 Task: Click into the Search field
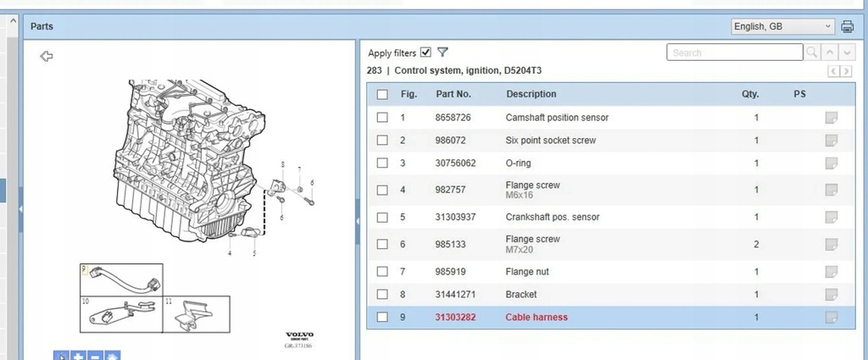pos(735,53)
